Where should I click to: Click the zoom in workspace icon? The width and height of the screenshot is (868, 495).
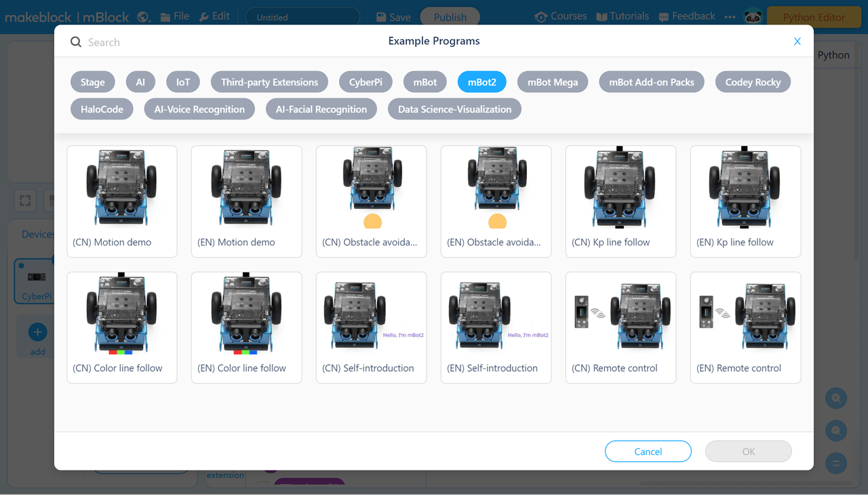836,398
